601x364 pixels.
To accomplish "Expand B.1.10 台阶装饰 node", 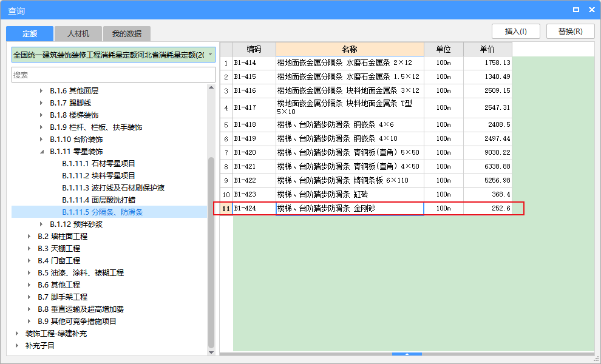I will point(41,140).
